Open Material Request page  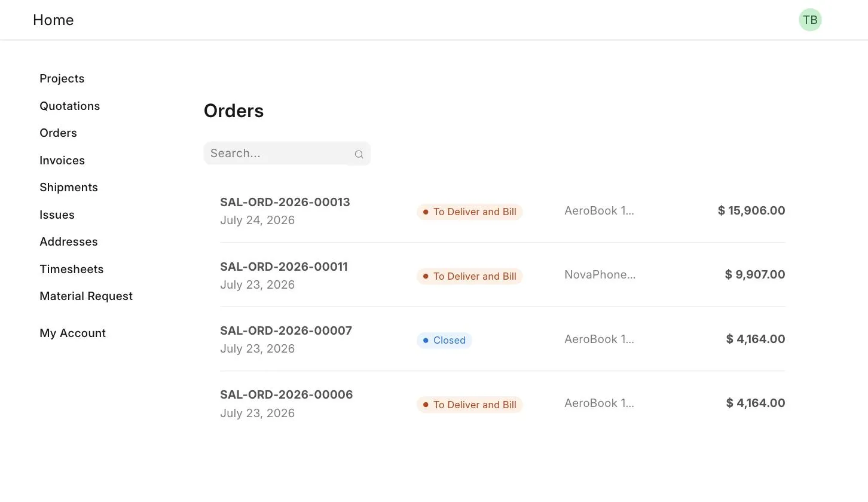(x=86, y=296)
